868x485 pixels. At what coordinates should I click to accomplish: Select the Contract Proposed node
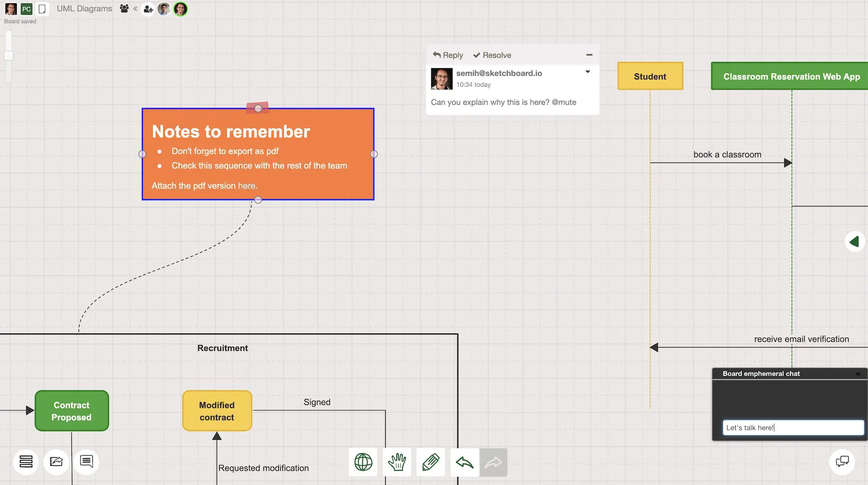point(71,411)
